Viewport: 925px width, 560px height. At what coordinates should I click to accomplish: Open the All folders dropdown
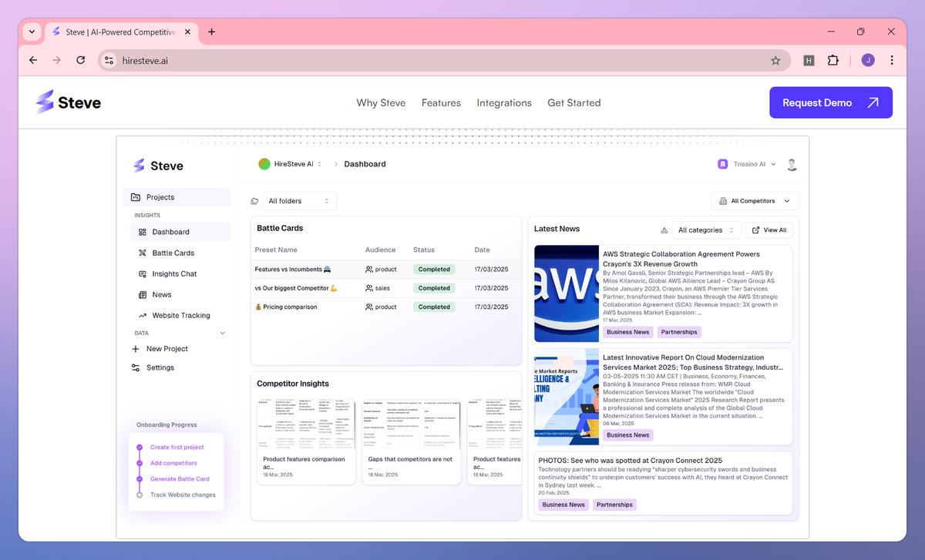pyautogui.click(x=299, y=201)
